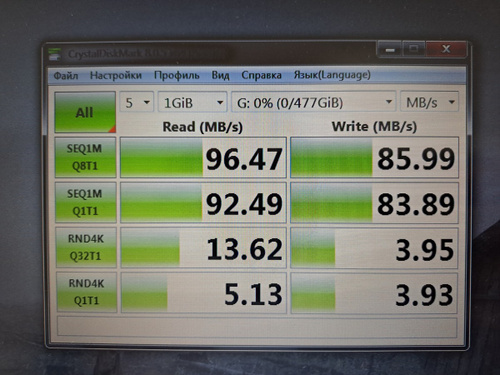Click the empty status text field at bottom
Screen dimensions: 500x375
(x=257, y=326)
